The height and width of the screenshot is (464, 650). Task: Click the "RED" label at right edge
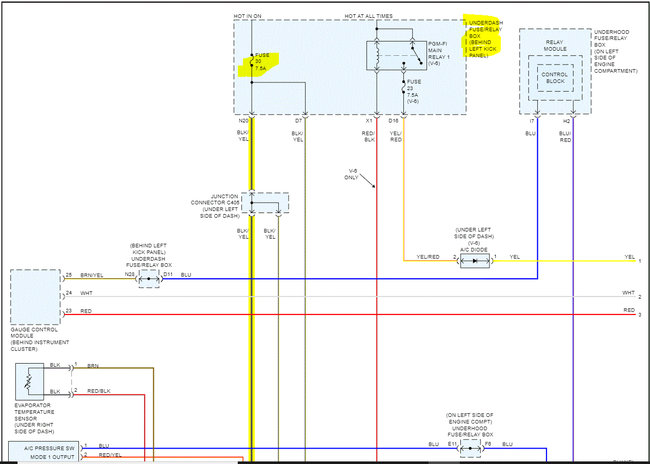[629, 311]
